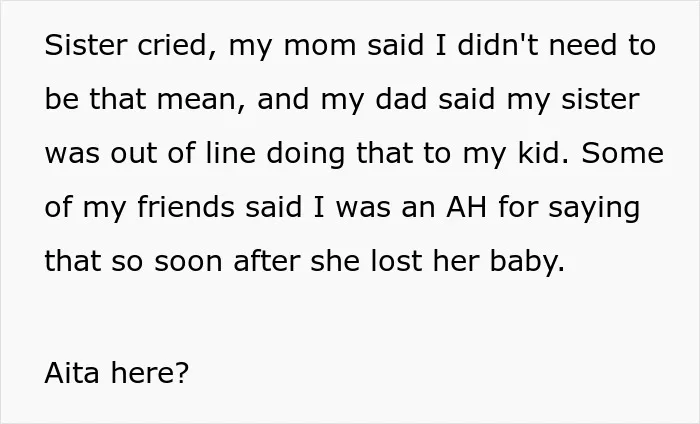Click the word 'here?' at the bottom
This screenshot has height=424, width=700.
150,373
